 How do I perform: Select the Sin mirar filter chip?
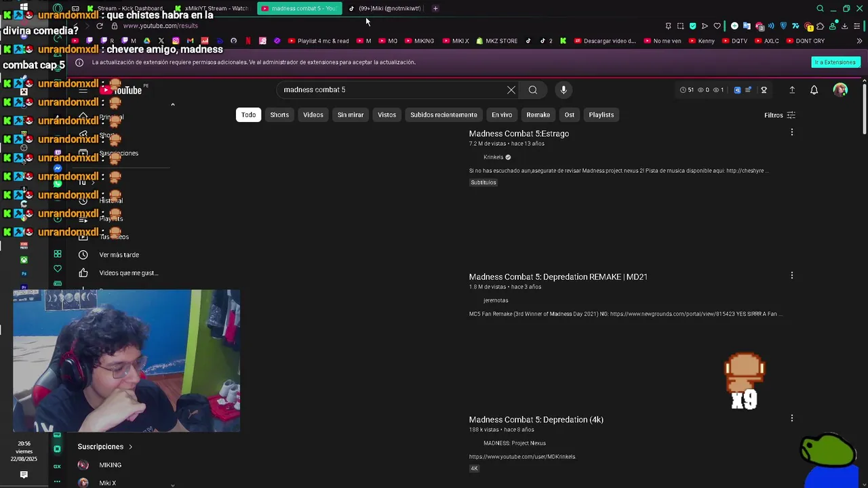pos(351,115)
